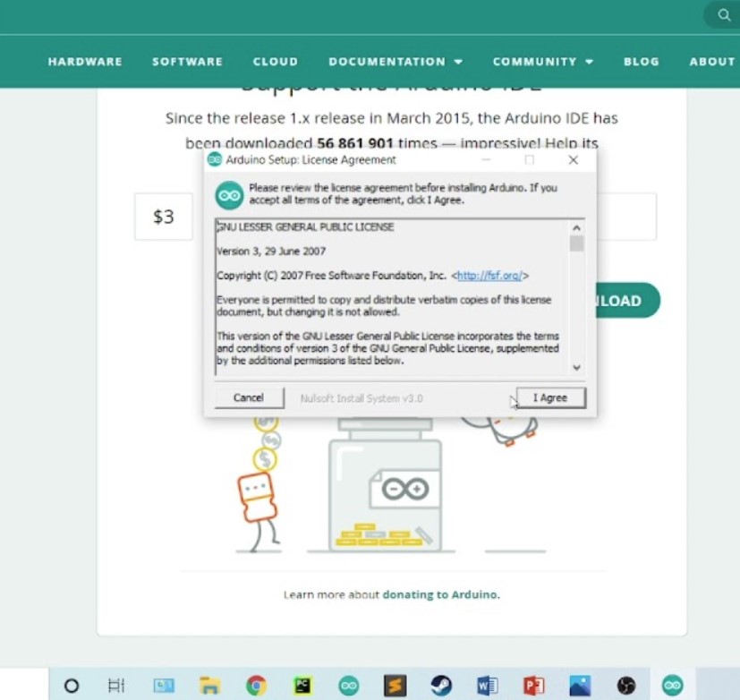Click the website search magnifier icon
The height and width of the screenshot is (700, 740).
click(x=724, y=15)
